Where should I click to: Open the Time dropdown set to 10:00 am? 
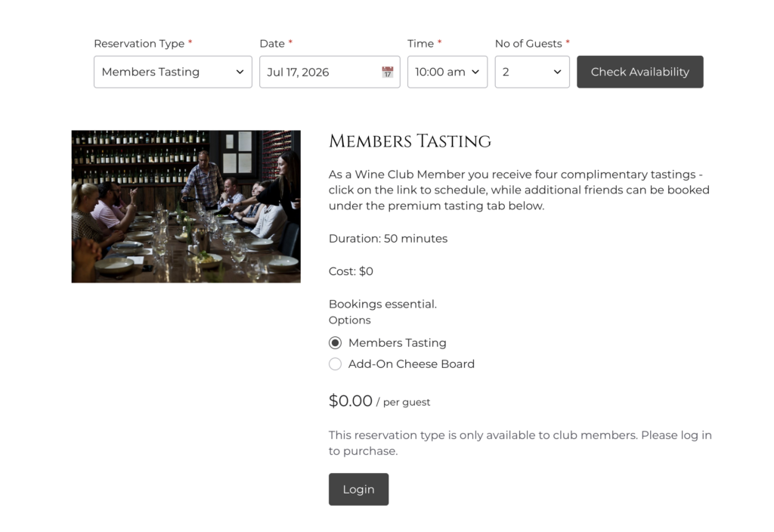pyautogui.click(x=447, y=72)
